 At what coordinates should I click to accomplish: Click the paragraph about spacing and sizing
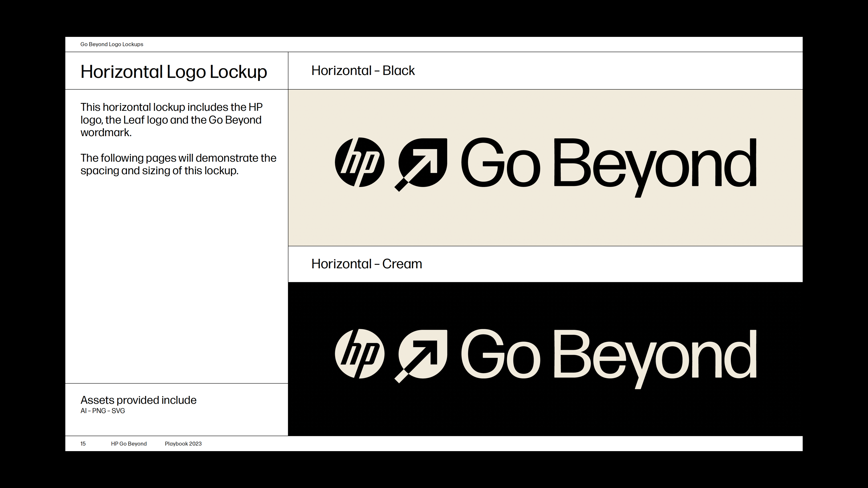(x=178, y=164)
